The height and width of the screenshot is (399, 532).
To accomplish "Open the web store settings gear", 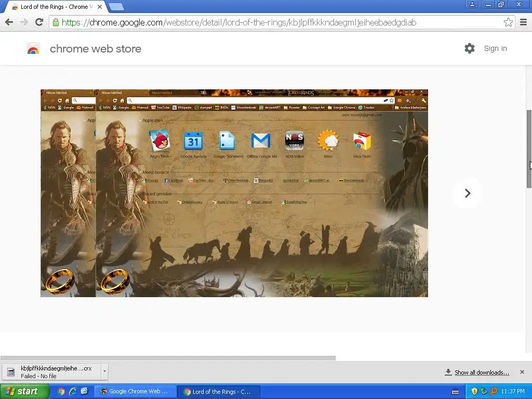I will click(470, 48).
